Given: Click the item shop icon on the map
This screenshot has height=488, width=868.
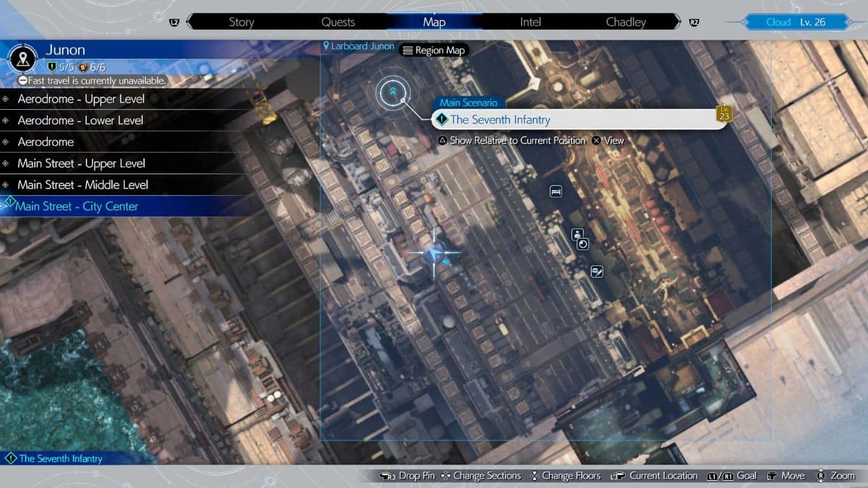Looking at the screenshot, I should coord(582,244).
